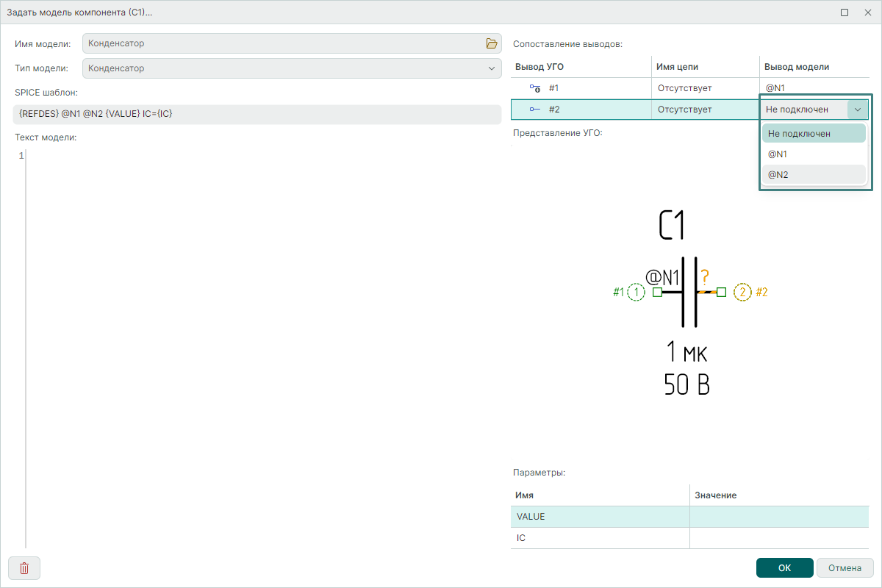Click the IC parameter value cell
Viewport: 882px width, 588px height.
tap(779, 538)
